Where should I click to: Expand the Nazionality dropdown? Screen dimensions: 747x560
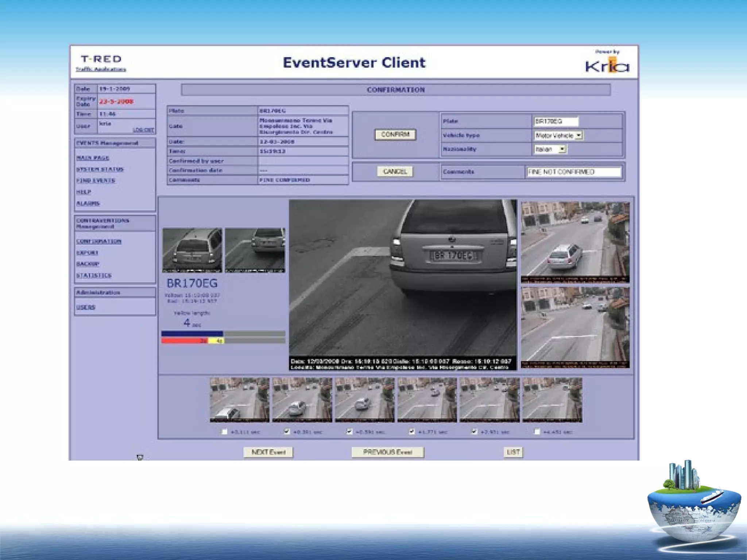coord(562,149)
